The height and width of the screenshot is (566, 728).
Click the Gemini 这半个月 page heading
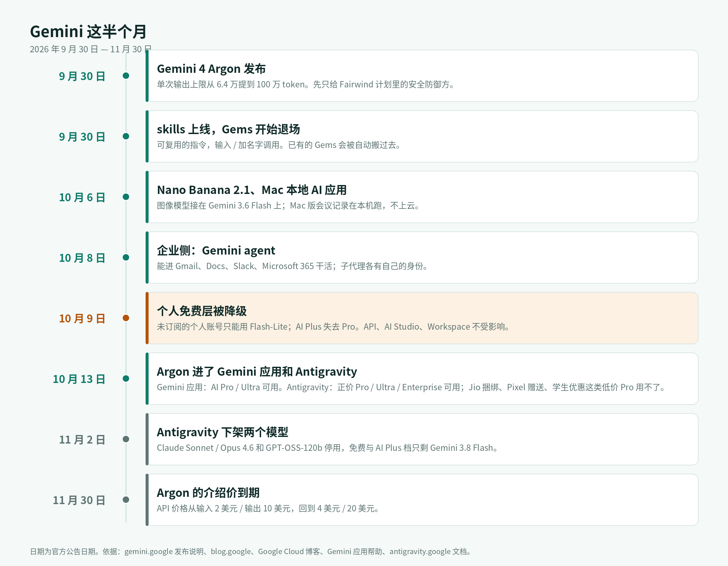pos(88,32)
